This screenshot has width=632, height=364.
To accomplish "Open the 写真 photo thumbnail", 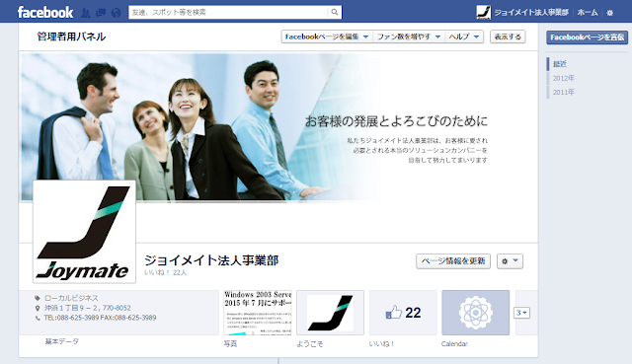I will pyautogui.click(x=258, y=313).
